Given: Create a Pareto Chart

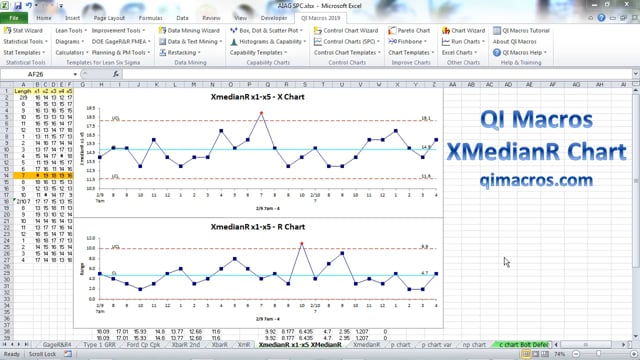Looking at the screenshot, I should click(409, 31).
